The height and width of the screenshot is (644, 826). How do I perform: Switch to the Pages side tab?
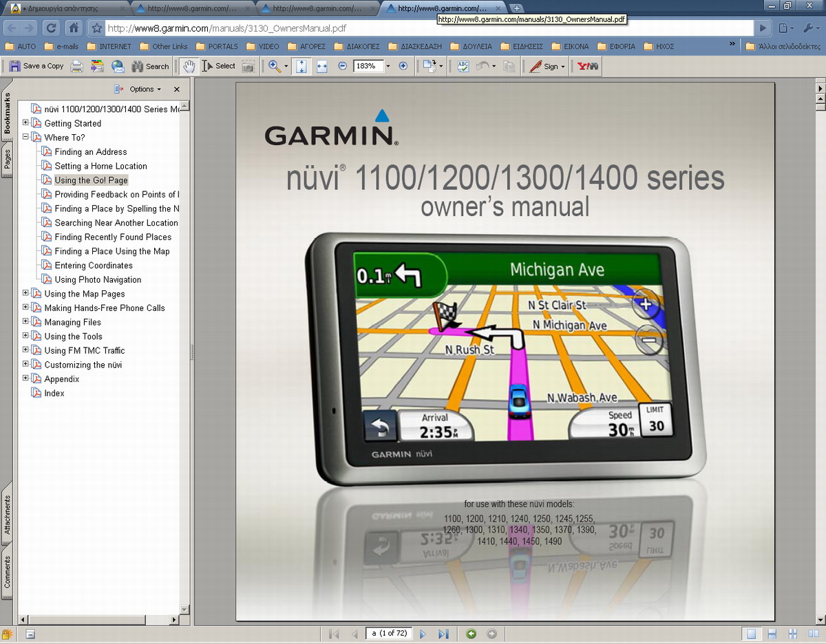[x=8, y=158]
